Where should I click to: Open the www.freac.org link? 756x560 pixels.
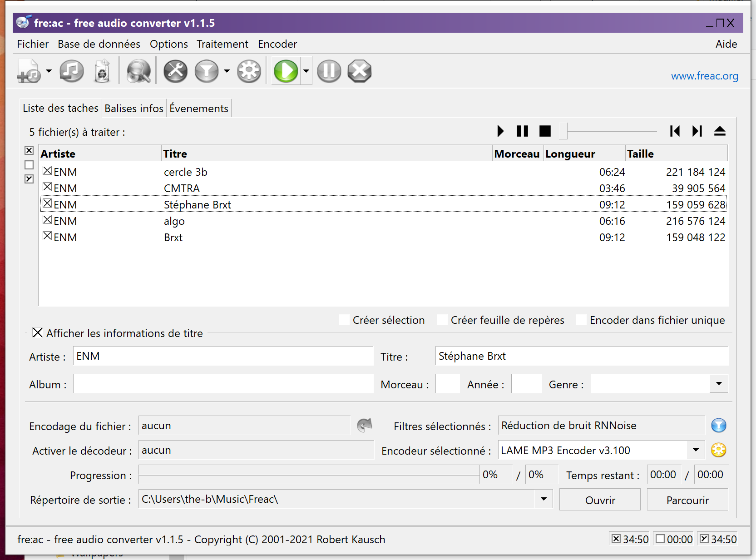[704, 76]
